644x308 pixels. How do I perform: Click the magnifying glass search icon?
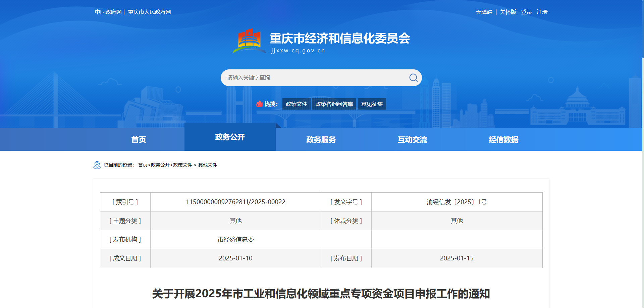point(413,78)
